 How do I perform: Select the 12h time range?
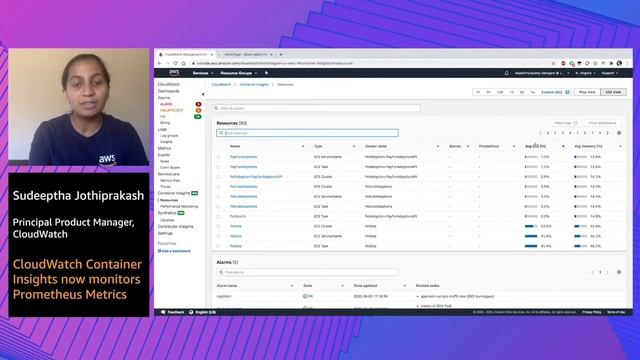(500, 92)
